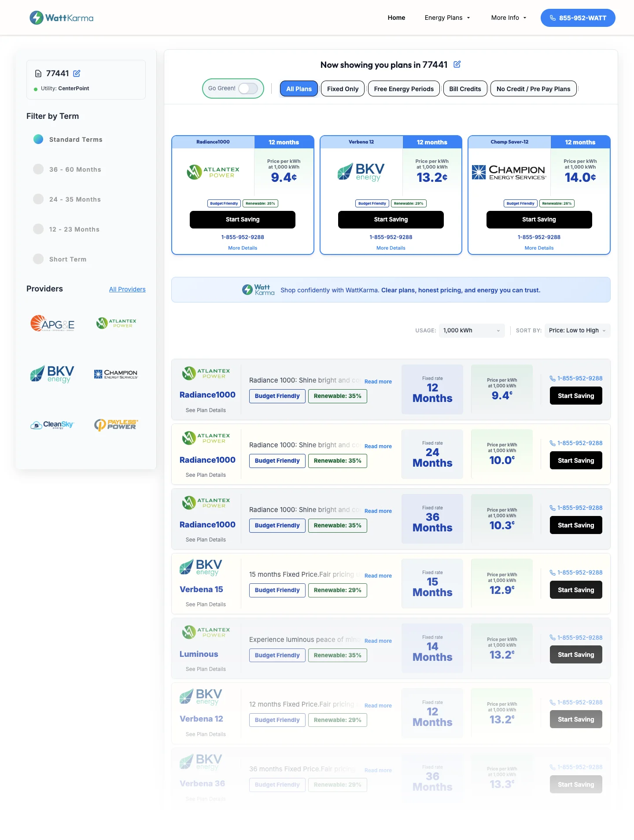
Task: Click Start Saving on Radiance1000 featured card
Action: tap(243, 220)
